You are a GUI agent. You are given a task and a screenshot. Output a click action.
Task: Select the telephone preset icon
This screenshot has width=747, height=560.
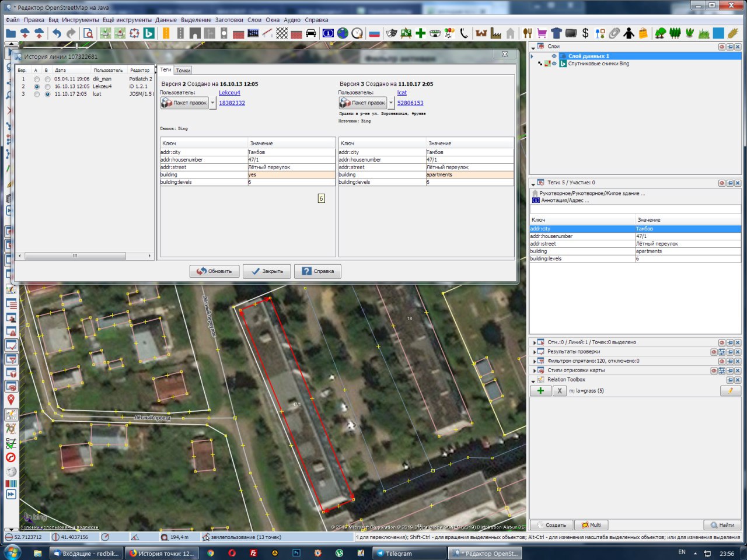[464, 33]
